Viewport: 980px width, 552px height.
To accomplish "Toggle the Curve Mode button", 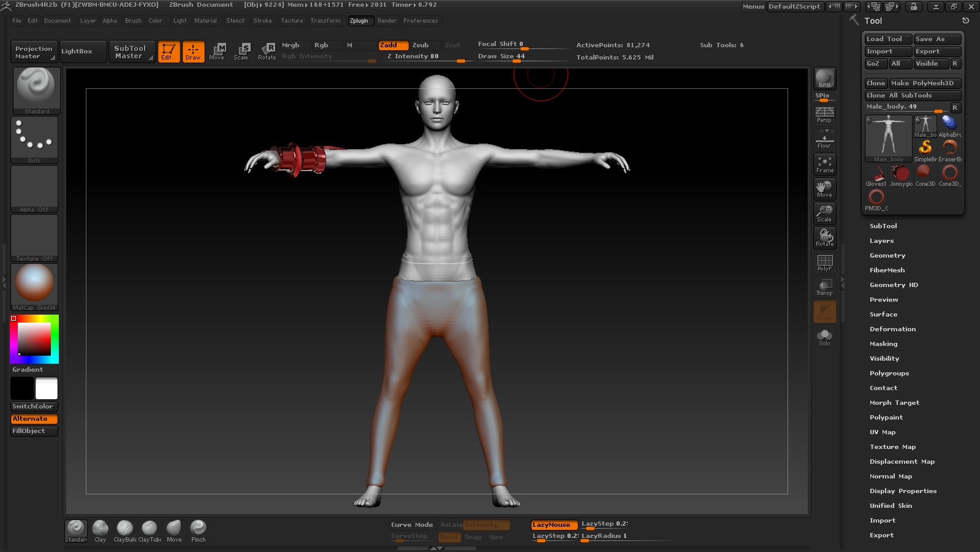I will (x=412, y=524).
